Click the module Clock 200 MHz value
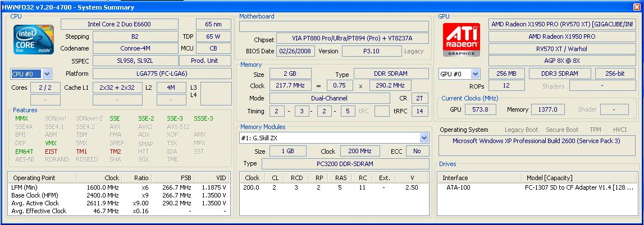The image size is (644, 225). click(x=359, y=151)
